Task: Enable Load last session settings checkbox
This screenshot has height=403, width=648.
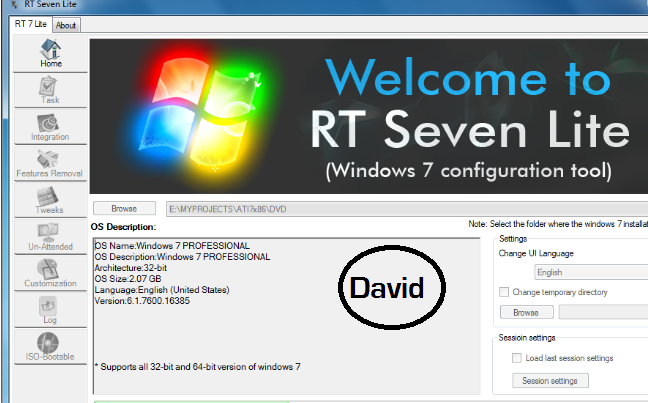Action: click(517, 358)
